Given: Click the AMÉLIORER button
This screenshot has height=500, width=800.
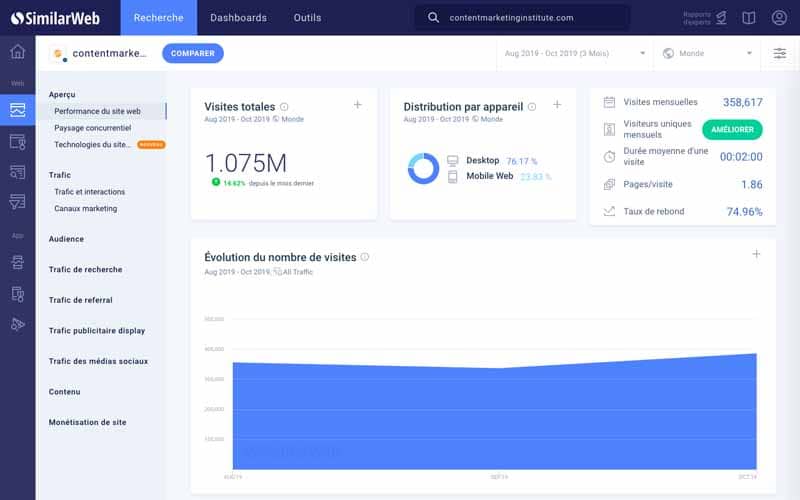Looking at the screenshot, I should [732, 130].
